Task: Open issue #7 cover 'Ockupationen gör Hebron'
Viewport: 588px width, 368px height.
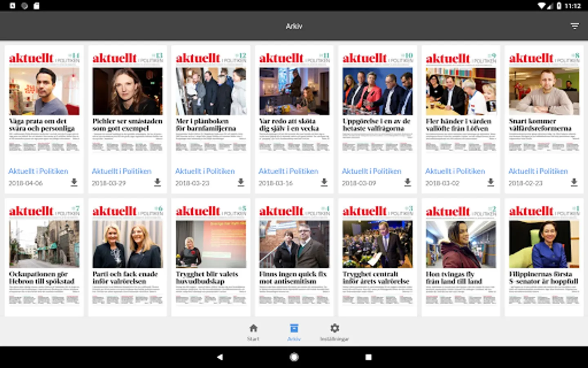Action: tap(44, 255)
